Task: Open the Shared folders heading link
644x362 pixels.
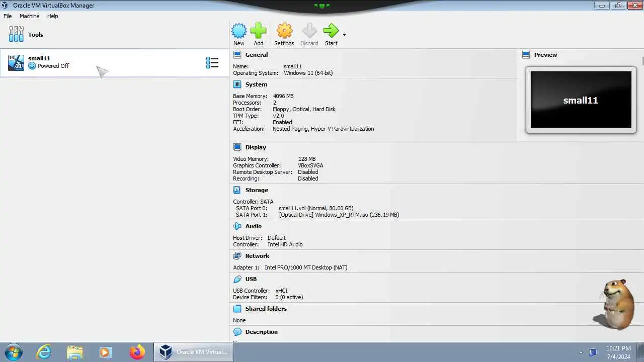Action: pyautogui.click(x=266, y=309)
